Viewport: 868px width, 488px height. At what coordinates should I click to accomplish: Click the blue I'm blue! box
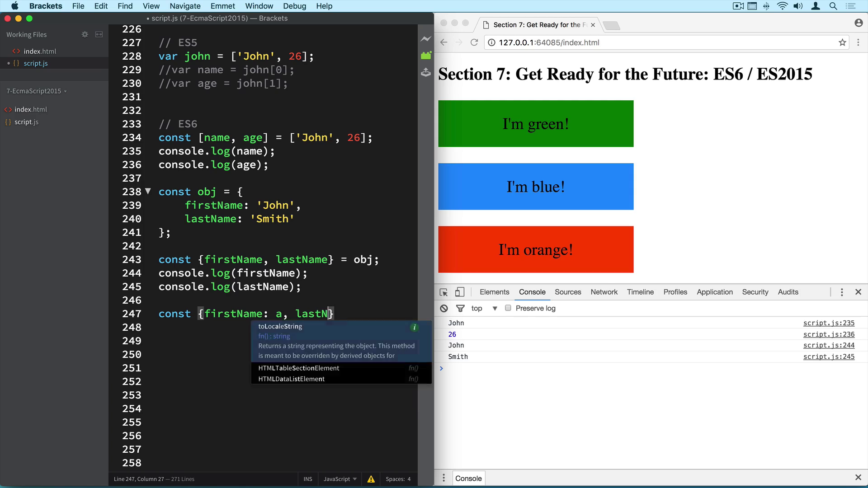536,187
